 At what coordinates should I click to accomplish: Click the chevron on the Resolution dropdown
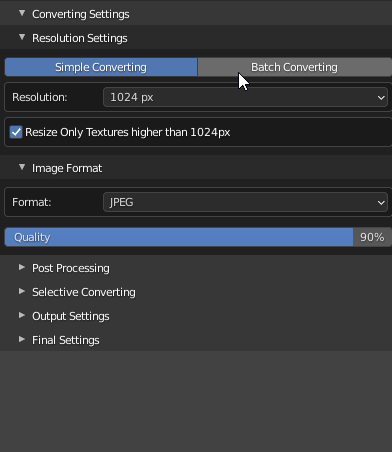click(381, 98)
